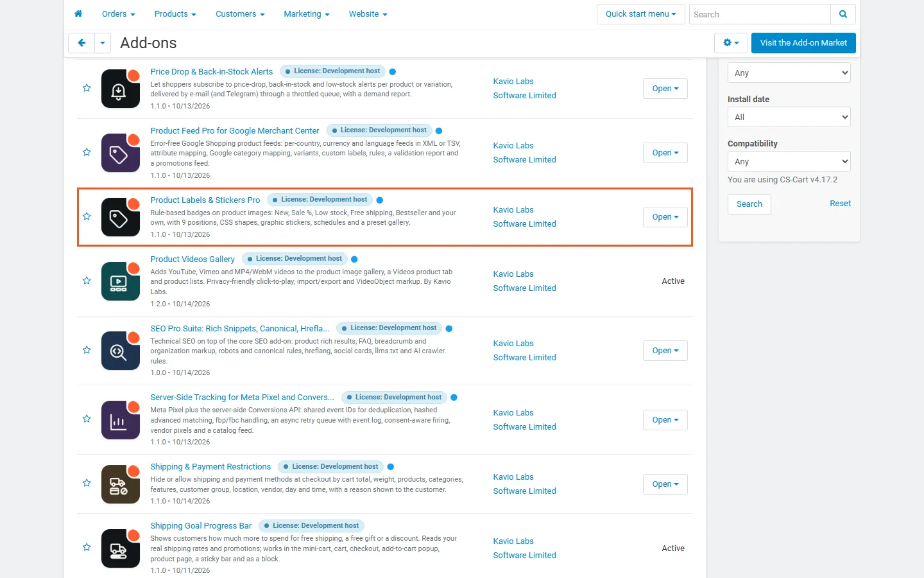924x578 pixels.
Task: Open the Quick start menu
Action: pos(640,14)
